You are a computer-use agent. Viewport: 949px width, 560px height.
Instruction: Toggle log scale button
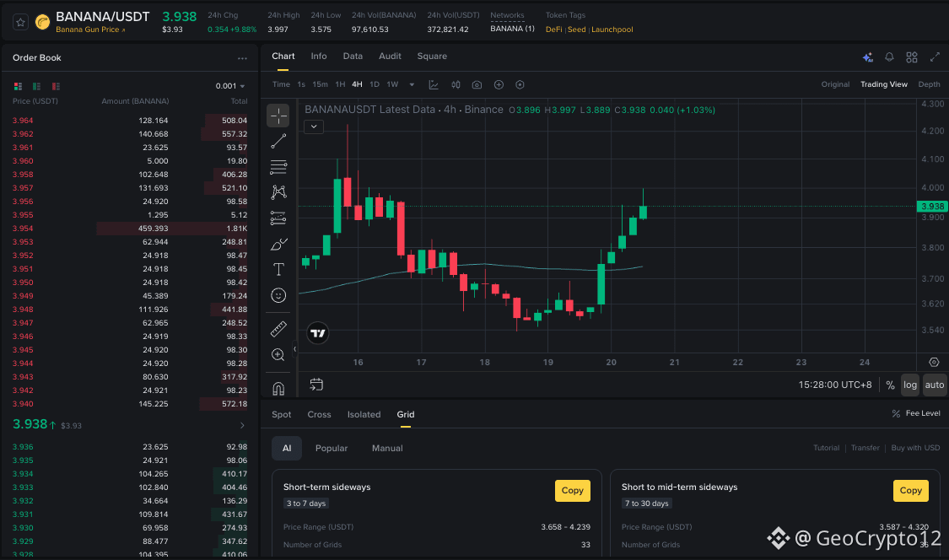(x=909, y=385)
